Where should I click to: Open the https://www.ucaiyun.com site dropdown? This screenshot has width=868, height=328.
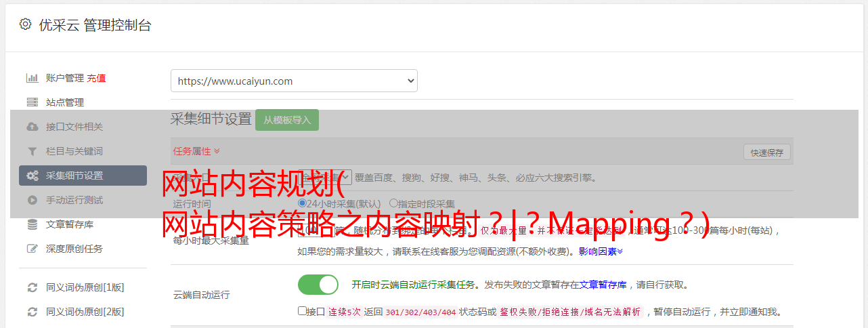(294, 81)
